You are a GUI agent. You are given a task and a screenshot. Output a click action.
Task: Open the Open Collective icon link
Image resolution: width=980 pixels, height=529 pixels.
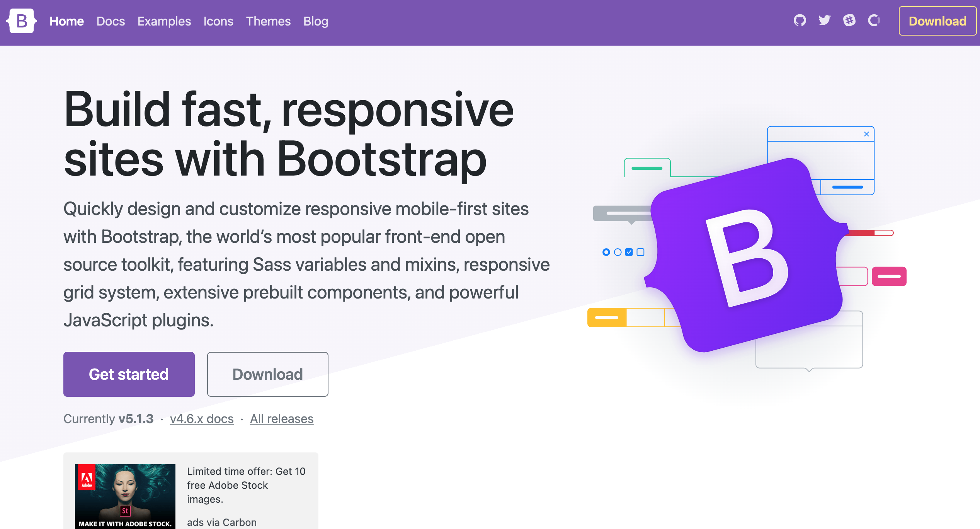(874, 20)
